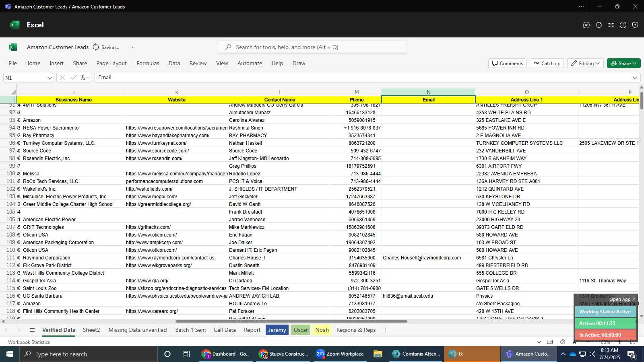This screenshot has width=644, height=362.
Task: Open the three-dots more options menu
Action: pos(581,6)
